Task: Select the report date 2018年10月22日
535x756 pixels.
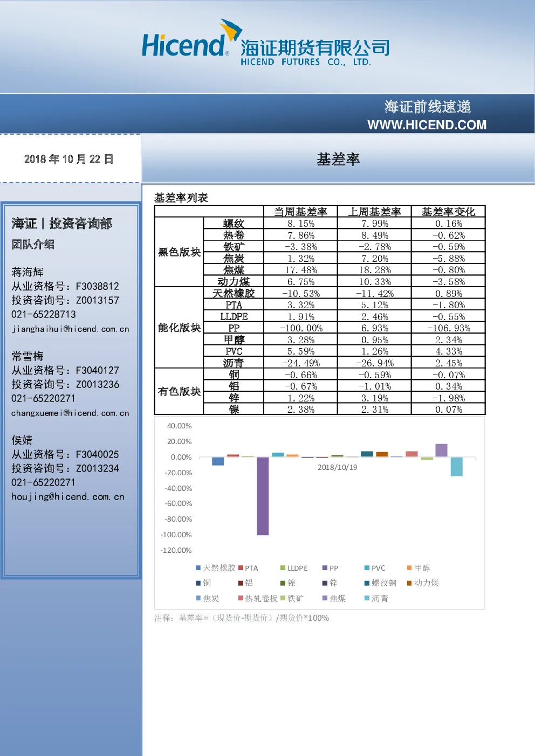Action: (x=68, y=159)
